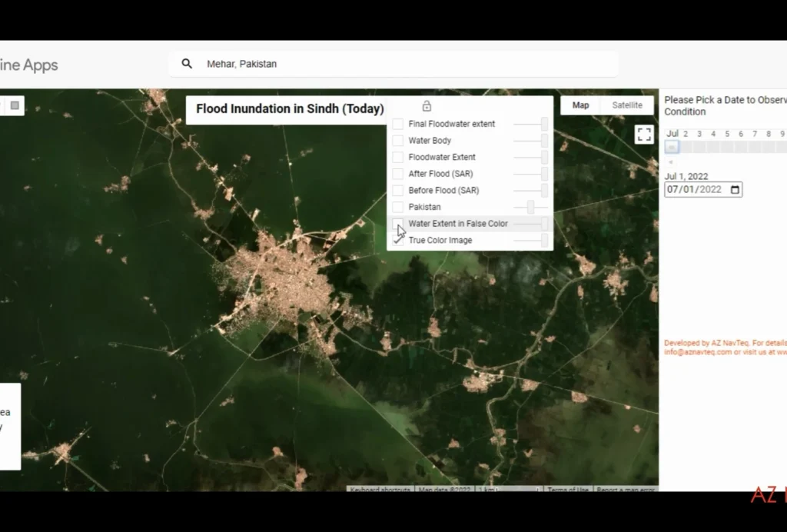Viewport: 787px width, 532px height.
Task: Enable the Final Floodwater extent layer
Action: (398, 124)
